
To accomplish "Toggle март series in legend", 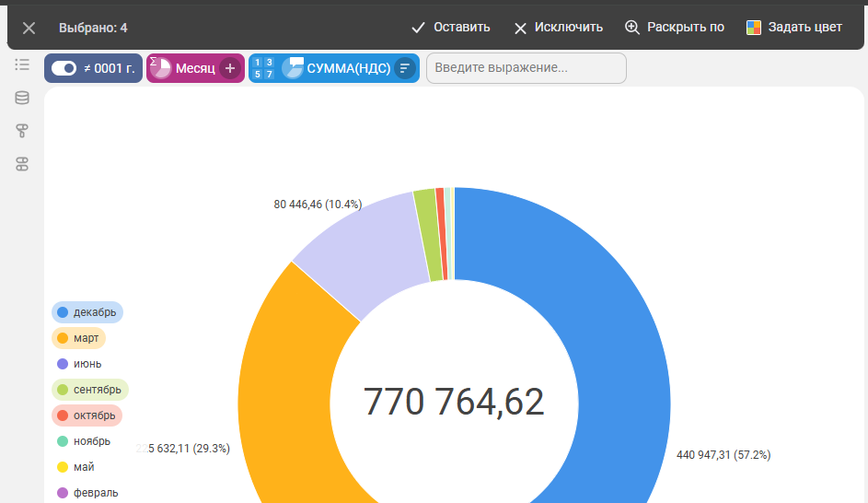I will [79, 338].
